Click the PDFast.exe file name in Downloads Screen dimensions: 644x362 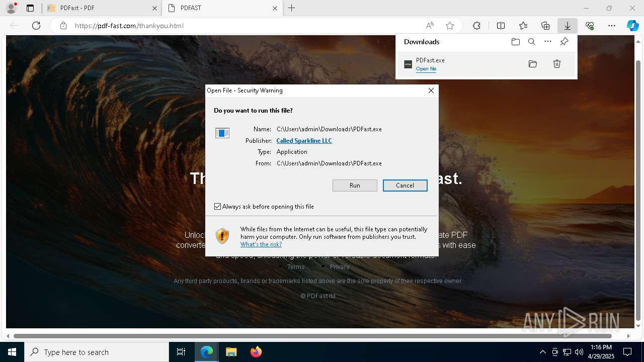(x=430, y=60)
